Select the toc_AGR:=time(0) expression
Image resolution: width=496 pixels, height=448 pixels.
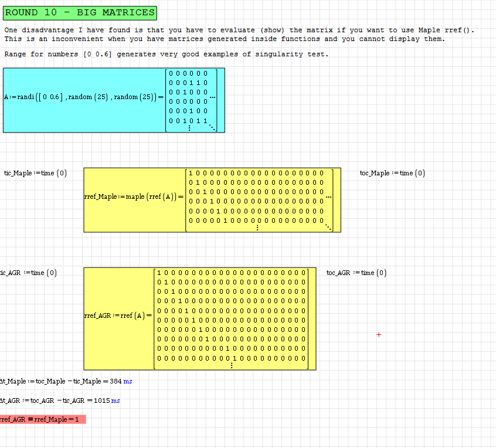[x=356, y=273]
